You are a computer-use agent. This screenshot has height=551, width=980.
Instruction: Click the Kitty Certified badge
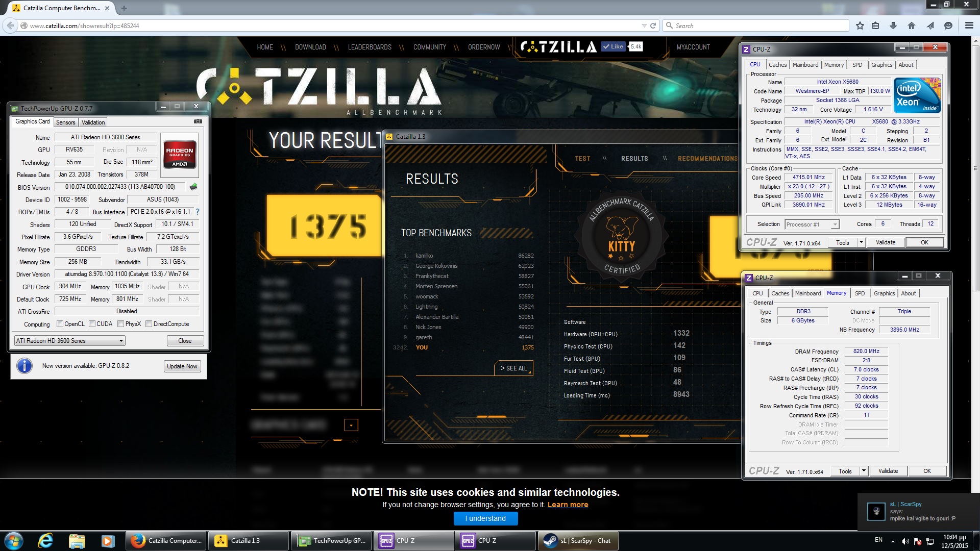tap(621, 236)
